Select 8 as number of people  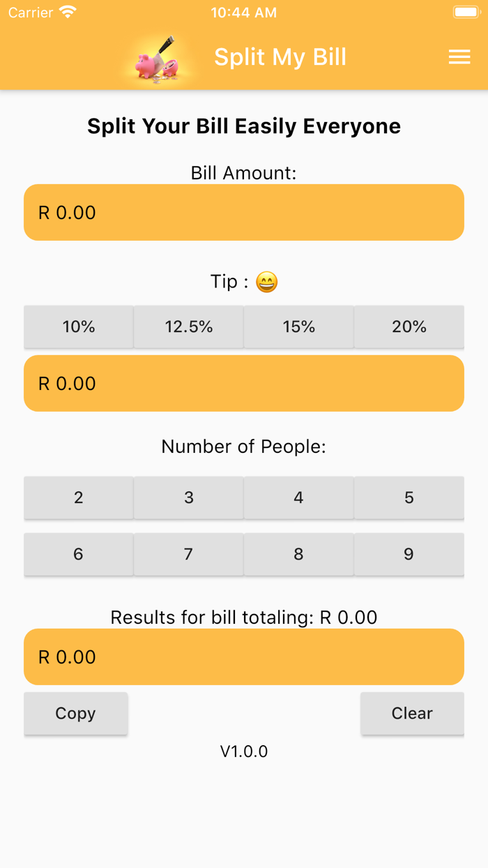click(299, 554)
